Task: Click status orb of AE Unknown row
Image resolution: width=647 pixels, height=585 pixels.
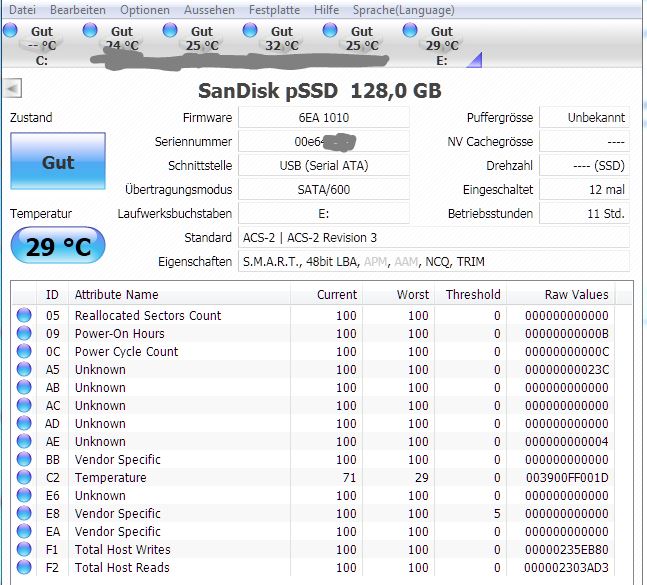Action: point(24,441)
